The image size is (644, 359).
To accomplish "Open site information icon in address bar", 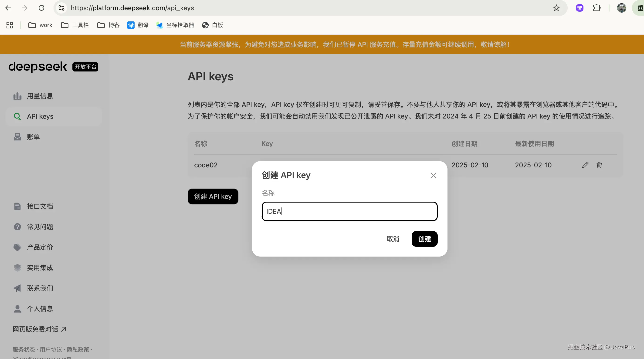I will click(x=61, y=8).
